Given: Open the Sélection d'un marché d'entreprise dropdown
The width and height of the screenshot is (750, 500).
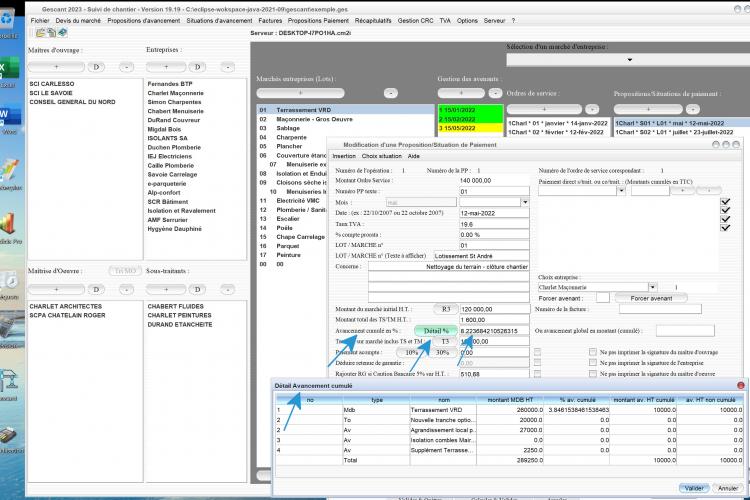Looking at the screenshot, I should click(x=628, y=60).
